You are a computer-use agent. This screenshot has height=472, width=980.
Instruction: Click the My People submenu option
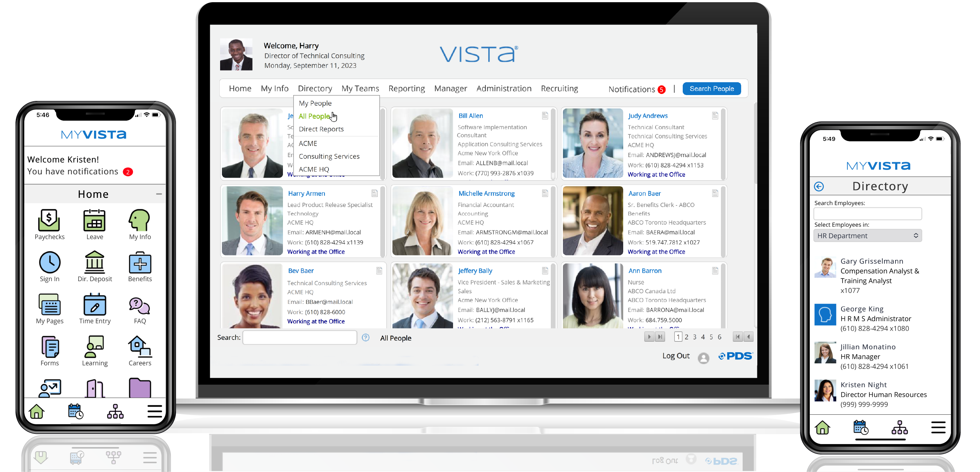[315, 103]
